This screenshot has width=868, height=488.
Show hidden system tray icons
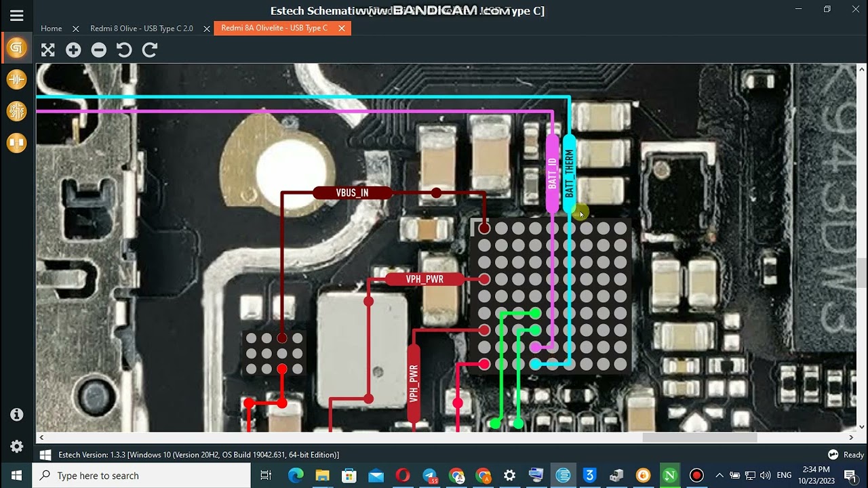(719, 475)
